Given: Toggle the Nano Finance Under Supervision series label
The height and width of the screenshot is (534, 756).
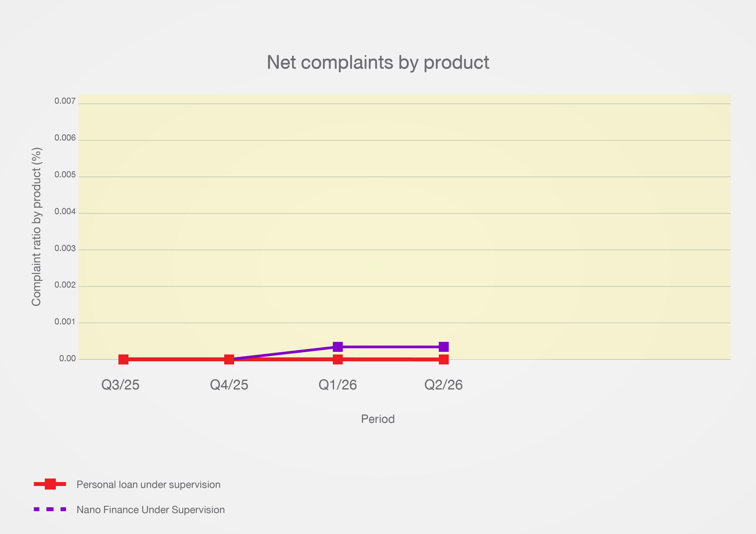Looking at the screenshot, I should pos(151,510).
